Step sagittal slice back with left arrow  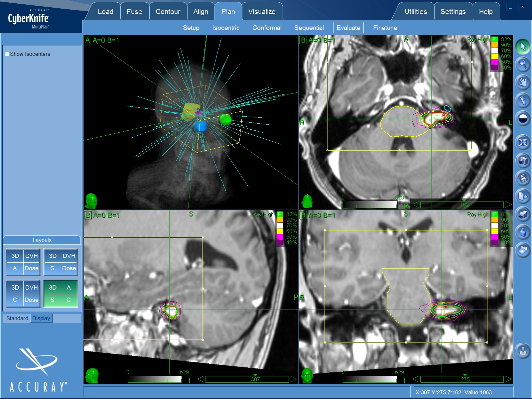click(201, 379)
